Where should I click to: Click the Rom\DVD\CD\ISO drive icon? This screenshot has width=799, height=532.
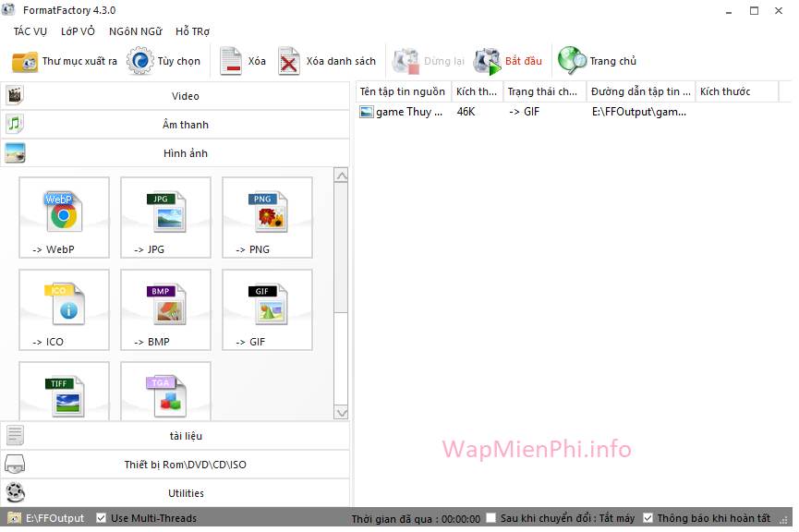(x=15, y=465)
